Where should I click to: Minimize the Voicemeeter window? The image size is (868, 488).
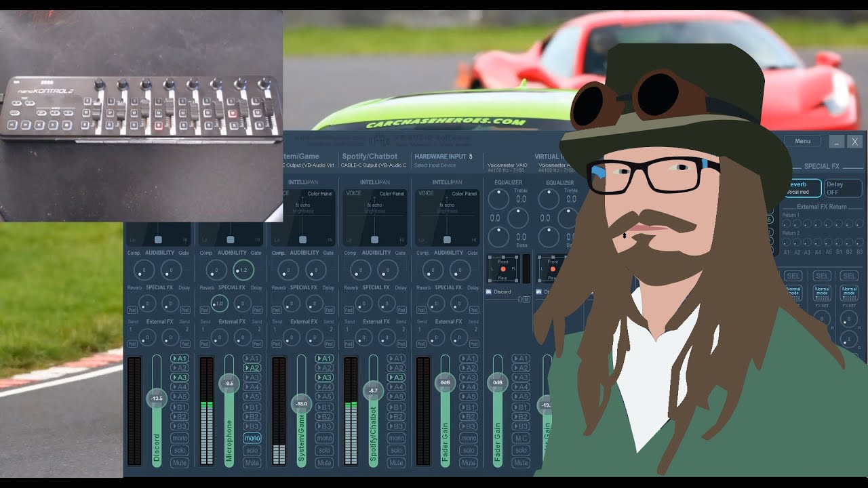point(836,141)
